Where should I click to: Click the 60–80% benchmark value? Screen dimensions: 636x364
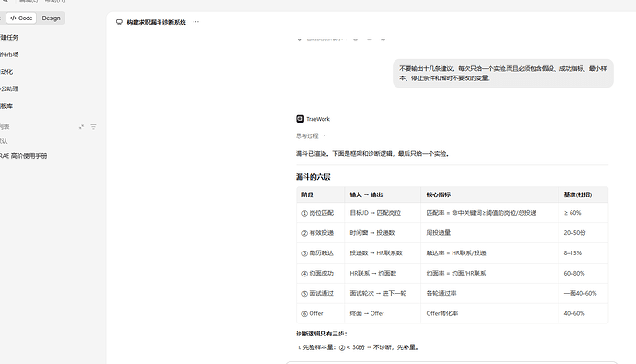pos(574,274)
